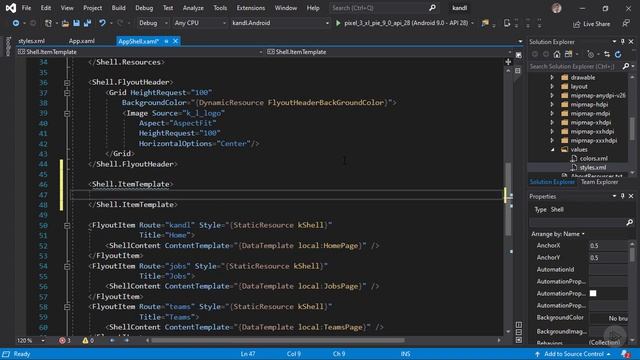The image size is (640, 360).
Task: Click the Open File folder icon
Action: click(x=65, y=23)
